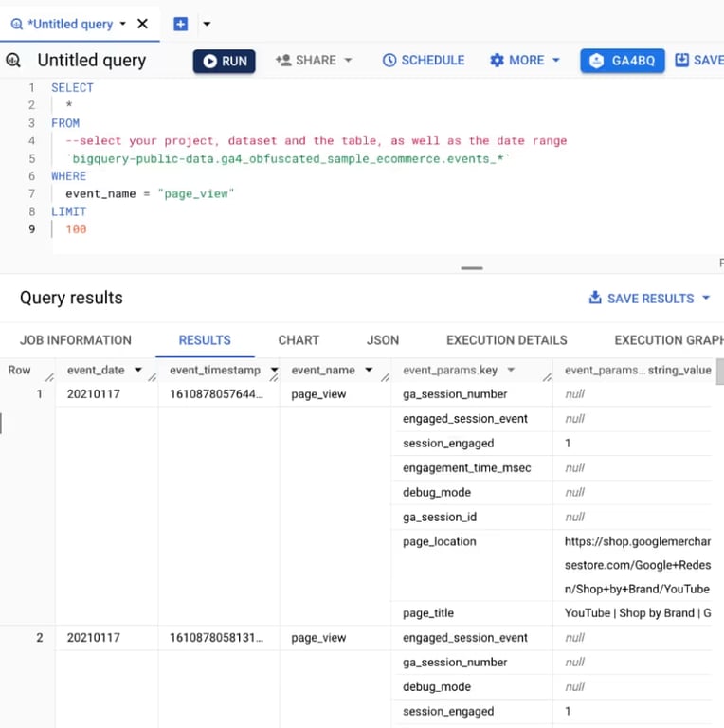Image resolution: width=724 pixels, height=728 pixels.
Task: Open the Share menu
Action: click(x=314, y=61)
